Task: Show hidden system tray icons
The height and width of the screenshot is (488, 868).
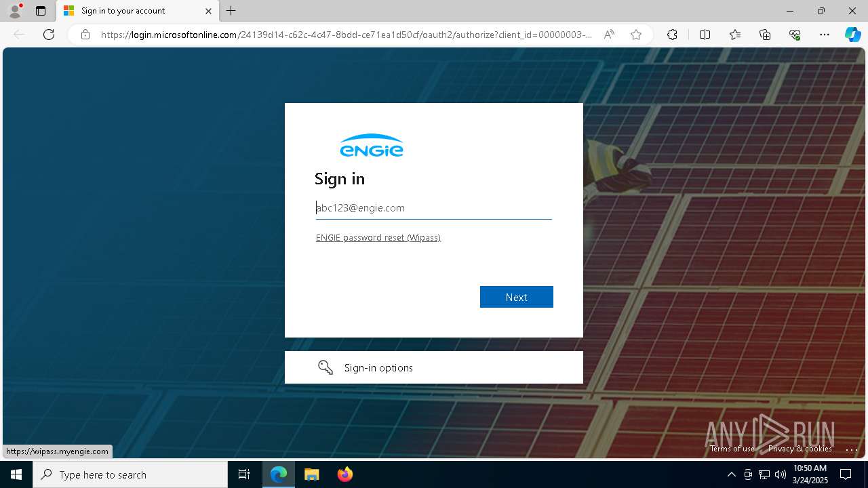Action: (731, 474)
